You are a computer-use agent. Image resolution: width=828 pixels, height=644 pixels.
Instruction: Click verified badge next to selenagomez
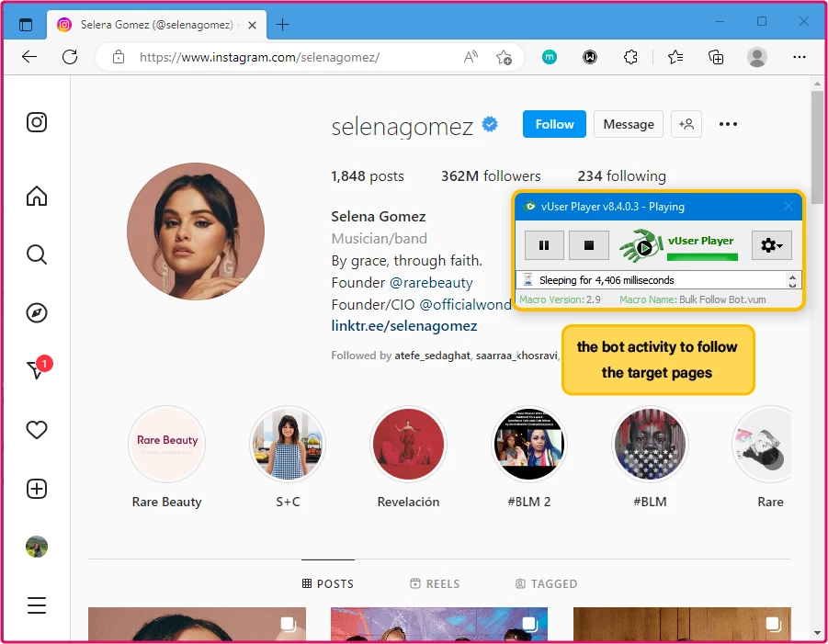tap(490, 124)
